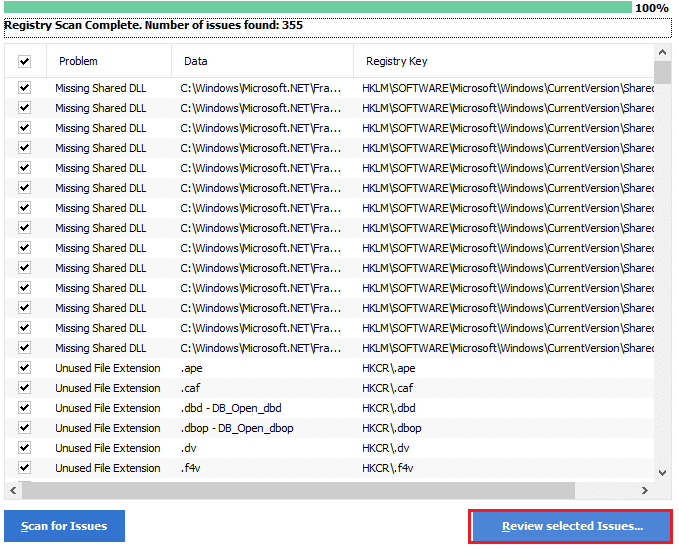Select the .dbd - DB_Open_dbd data cell
The image size is (679, 549).
click(231, 408)
